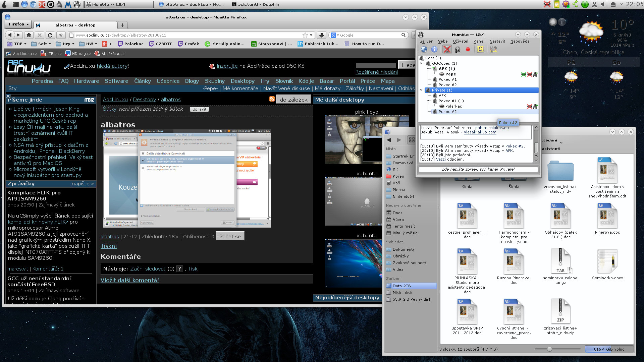644x362 pixels.
Task: Go forward in Firefox history
Action: point(18,35)
